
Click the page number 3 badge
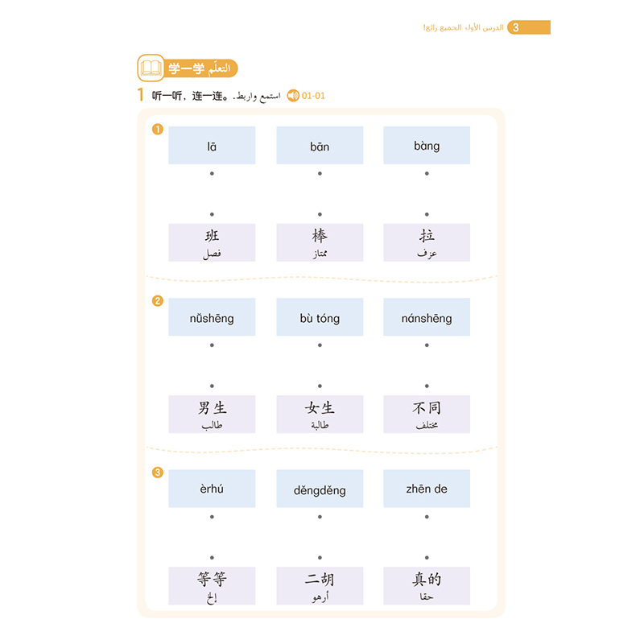tap(529, 27)
